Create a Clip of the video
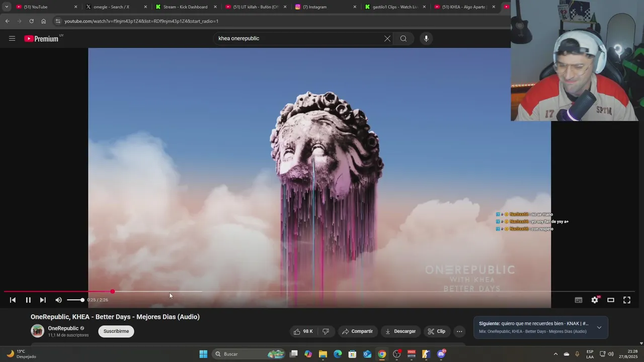Viewport: 644px width, 362px height. tap(437, 331)
